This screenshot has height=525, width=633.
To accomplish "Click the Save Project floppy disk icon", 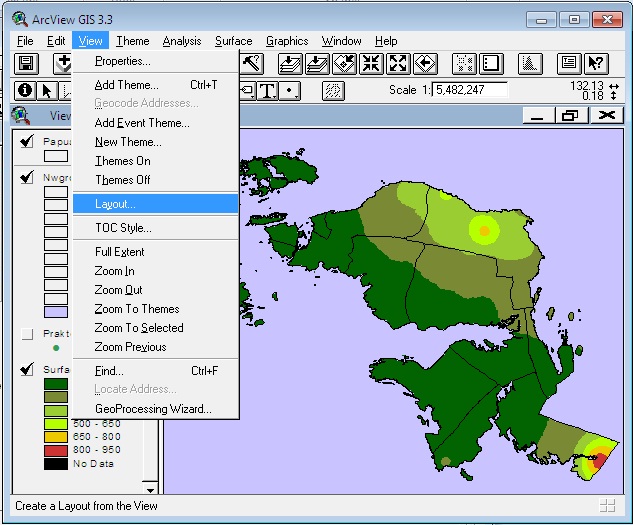I will tap(26, 64).
